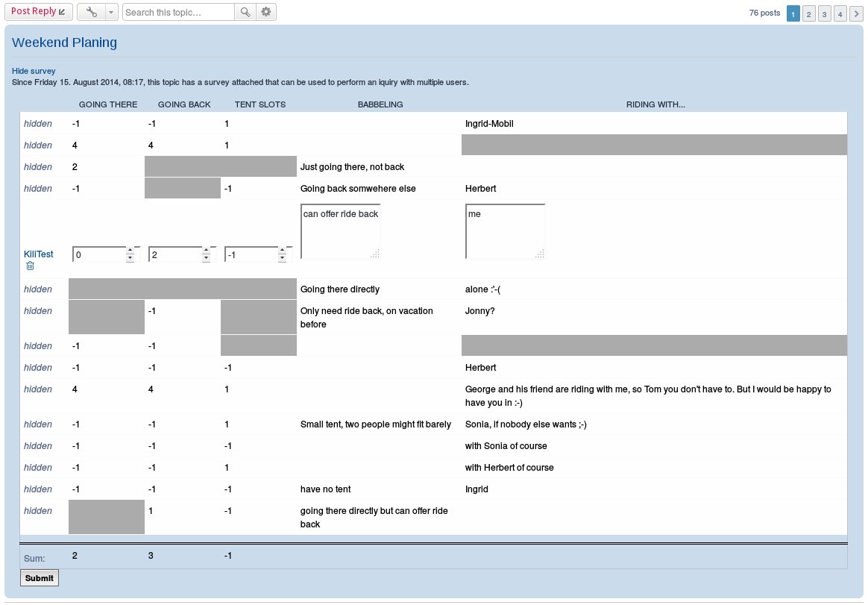Go to next page arrow
Screen dimensions: 868x605
pyautogui.click(x=856, y=14)
